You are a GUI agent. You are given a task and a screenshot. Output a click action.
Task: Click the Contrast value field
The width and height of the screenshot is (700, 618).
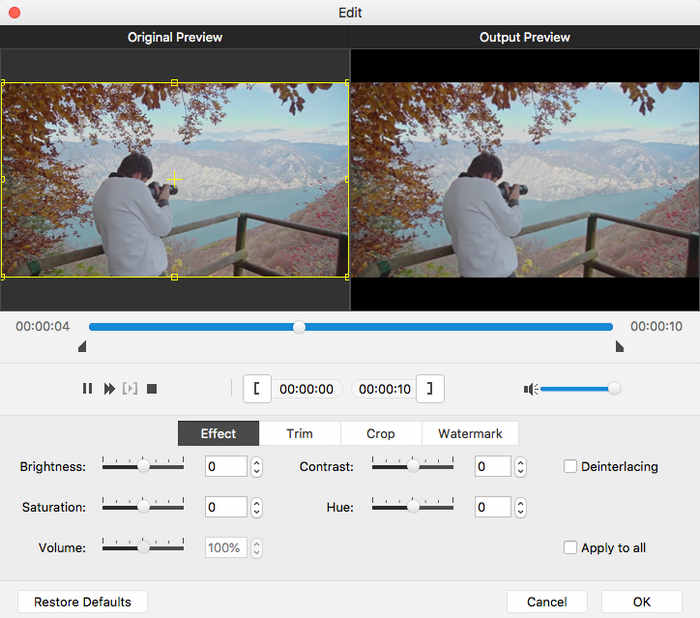tap(493, 467)
